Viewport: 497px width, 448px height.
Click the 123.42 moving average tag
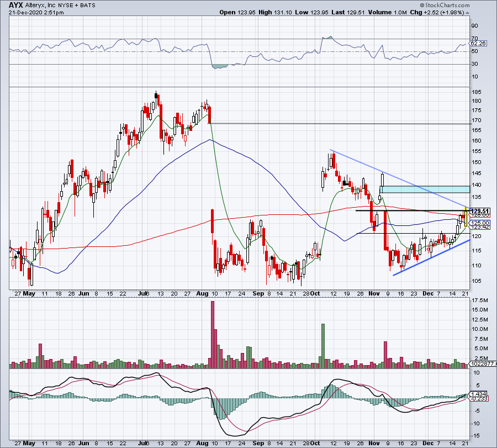[x=480, y=228]
